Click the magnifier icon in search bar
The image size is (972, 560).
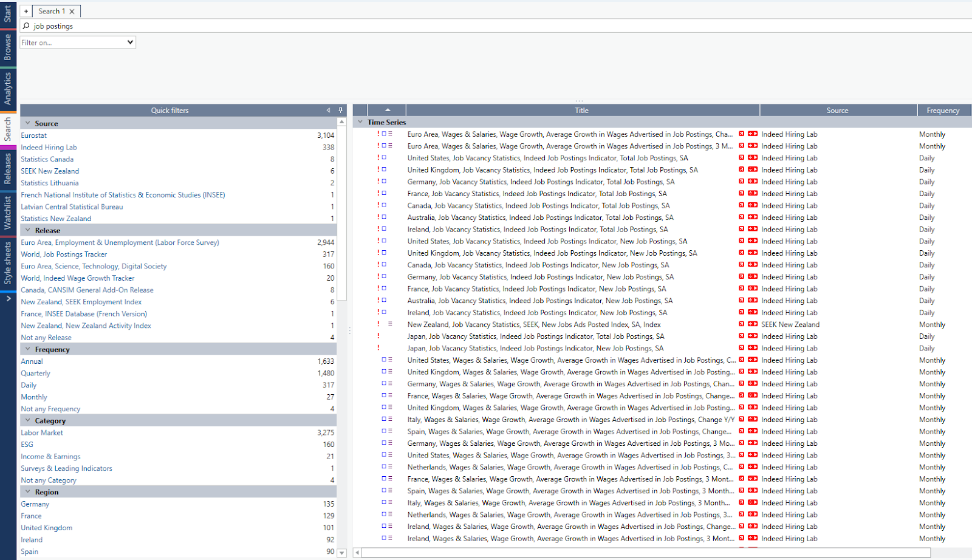point(26,26)
